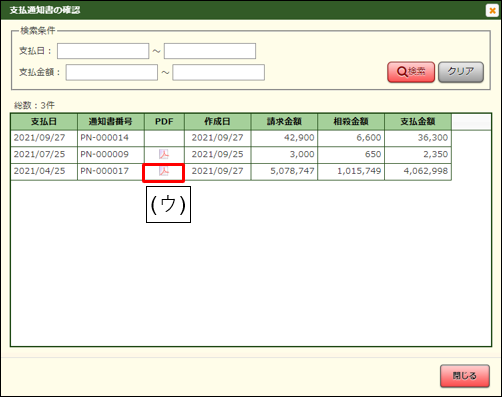Select the cell PN-000017
Screen dimensions: 502x397
(x=111, y=171)
